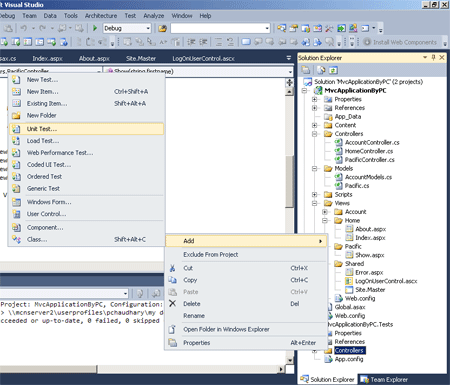Screen dimensions: 450x385
Task: Switch to the Site.Master editor tab
Action: click(x=141, y=59)
